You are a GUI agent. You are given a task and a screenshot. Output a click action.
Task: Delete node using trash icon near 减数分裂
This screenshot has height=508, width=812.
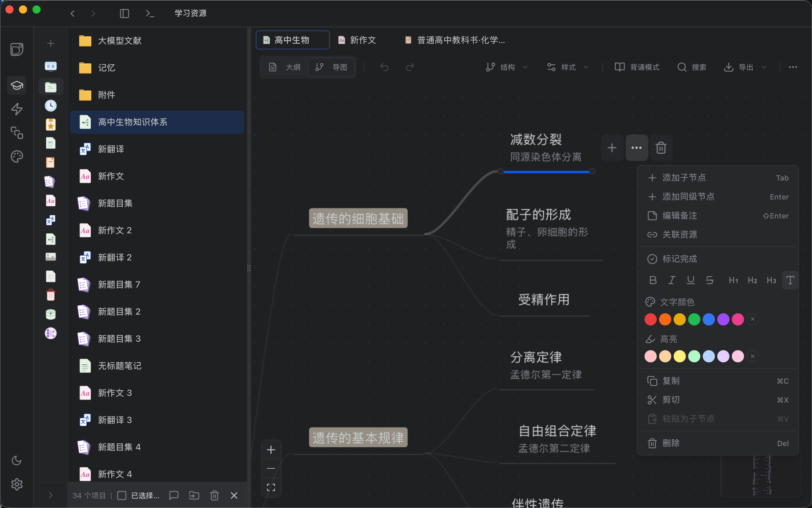[x=661, y=148]
